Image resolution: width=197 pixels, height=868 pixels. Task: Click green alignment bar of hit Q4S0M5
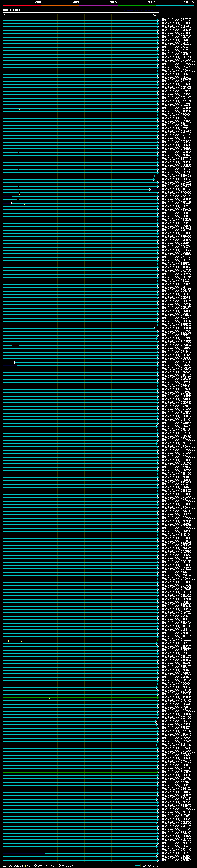point(80,697)
